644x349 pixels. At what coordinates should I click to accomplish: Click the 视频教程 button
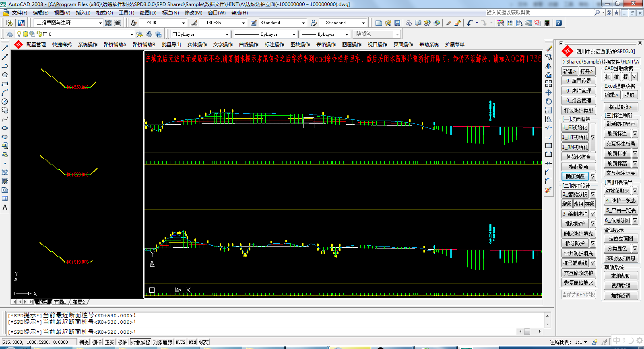621,285
